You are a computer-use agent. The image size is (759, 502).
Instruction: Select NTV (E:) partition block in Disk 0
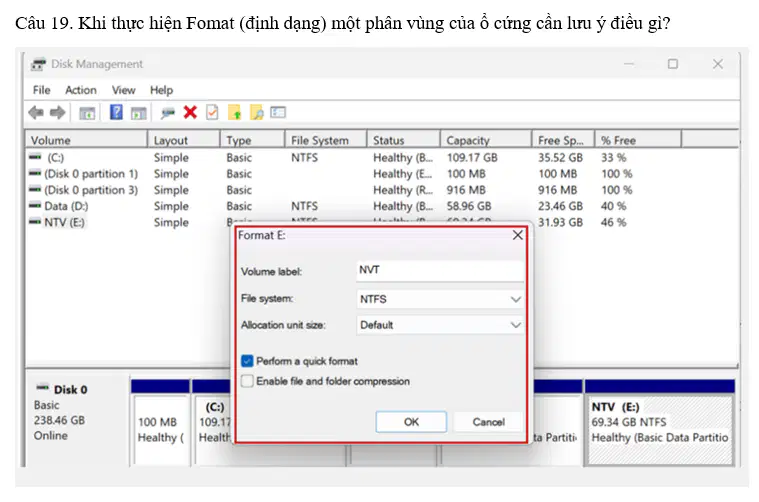(659, 423)
